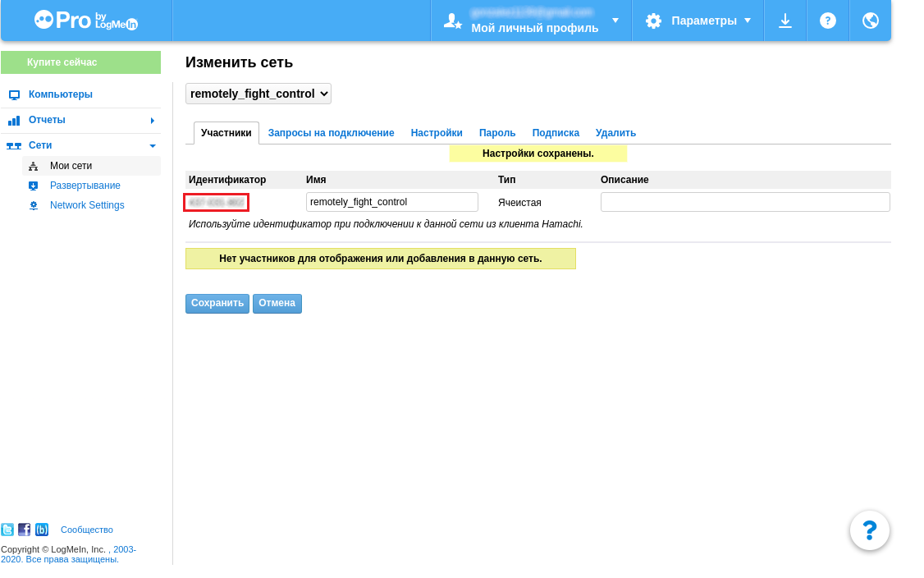Image resolution: width=924 pixels, height=578 pixels.
Task: Open the Пароль tab
Action: (x=497, y=133)
